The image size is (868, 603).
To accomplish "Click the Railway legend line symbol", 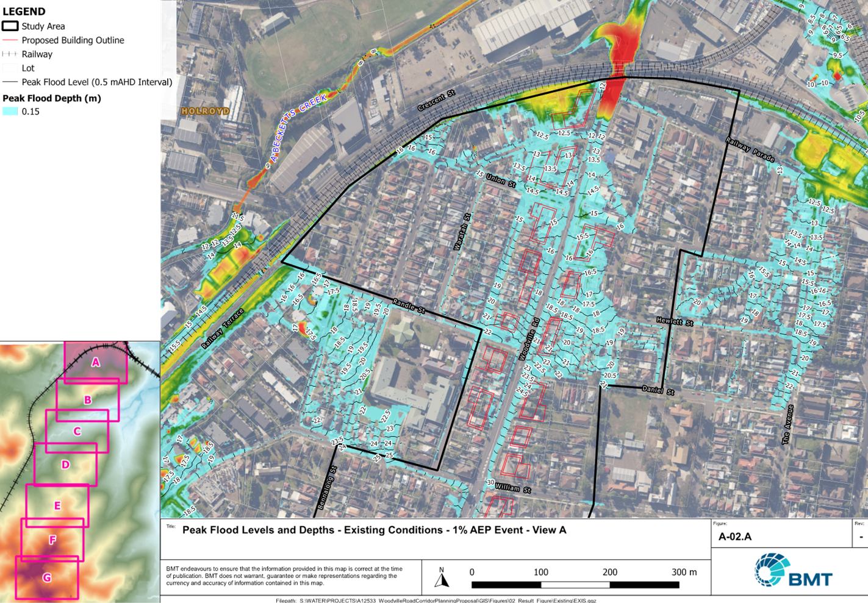I will 10,54.
